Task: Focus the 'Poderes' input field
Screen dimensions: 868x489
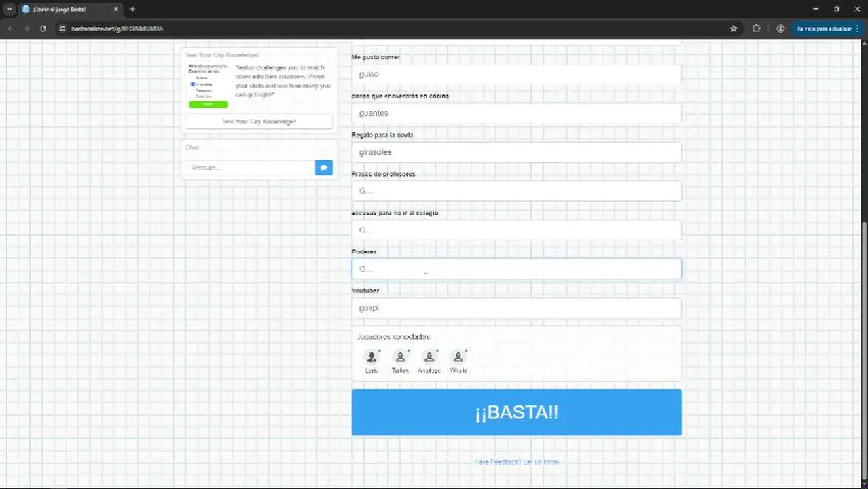Action: (x=516, y=269)
